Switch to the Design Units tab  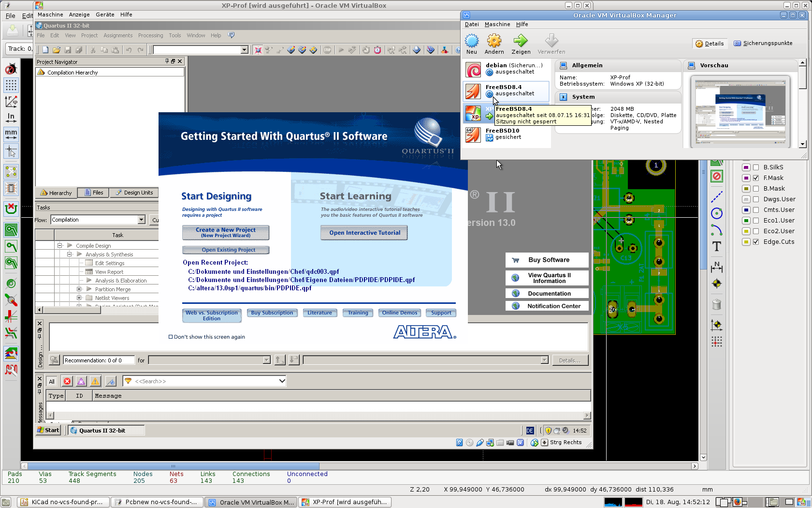(134, 193)
